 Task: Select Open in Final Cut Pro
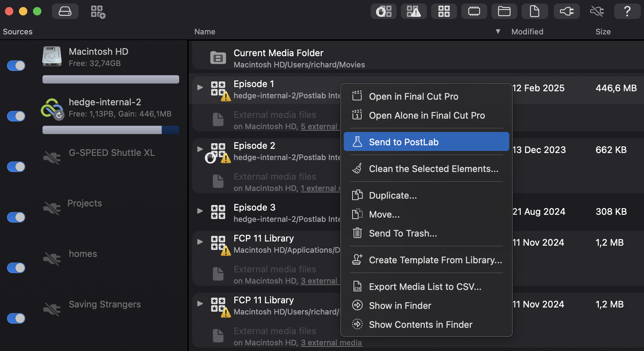[x=426, y=97]
